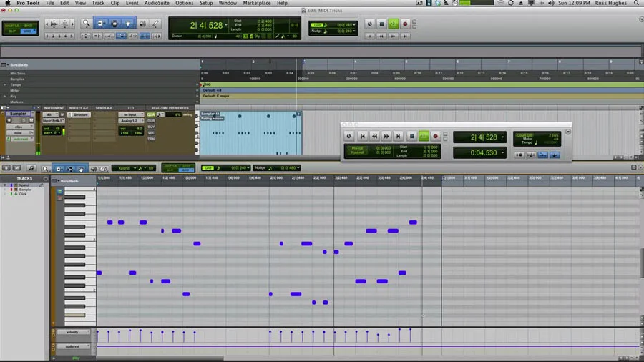Toggle DUR duration real-time property
The image size is (644, 362).
click(x=151, y=121)
